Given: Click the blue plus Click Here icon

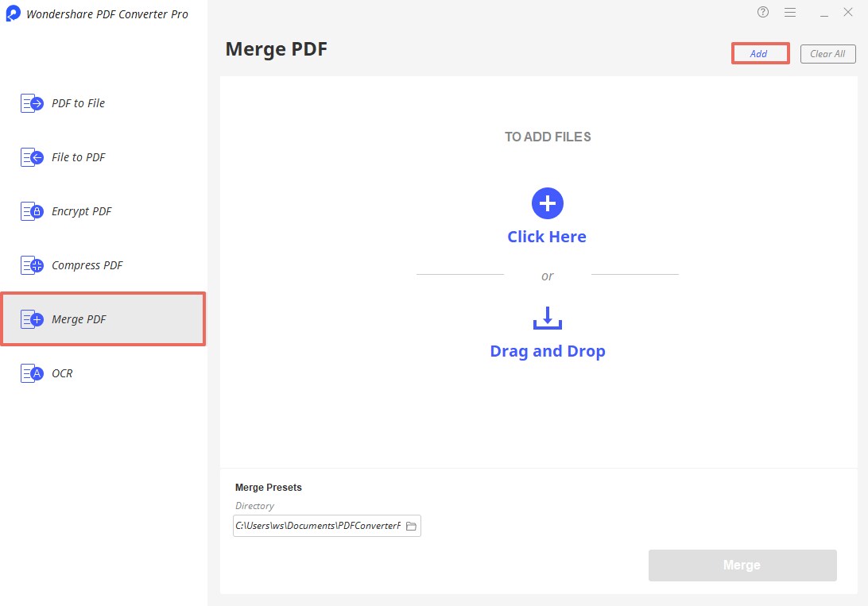Looking at the screenshot, I should pos(547,203).
